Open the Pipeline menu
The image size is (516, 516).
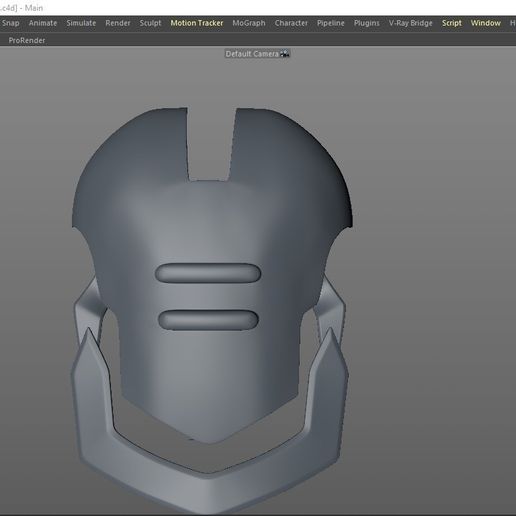[x=330, y=23]
